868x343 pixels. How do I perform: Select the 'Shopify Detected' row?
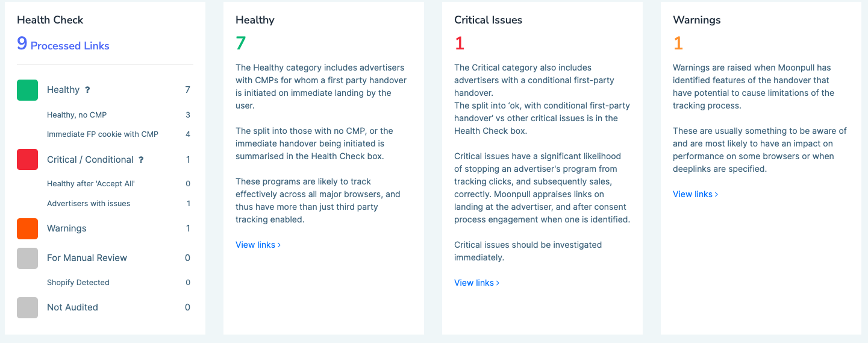[78, 282]
